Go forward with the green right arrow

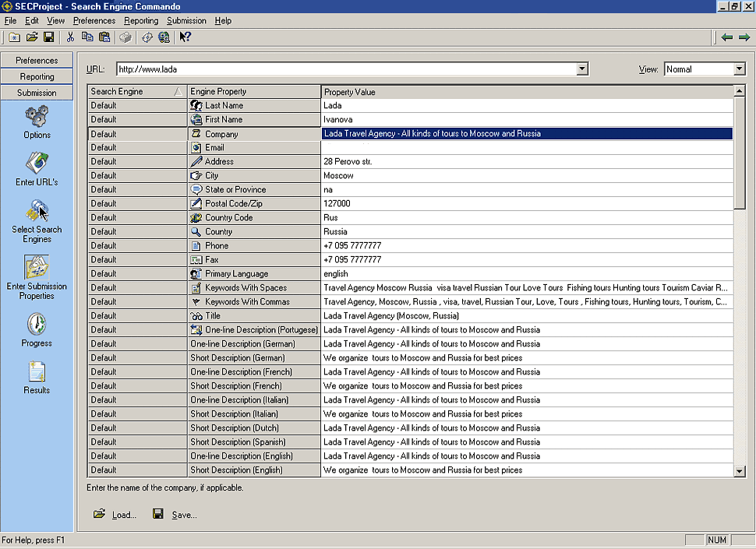[x=744, y=37]
